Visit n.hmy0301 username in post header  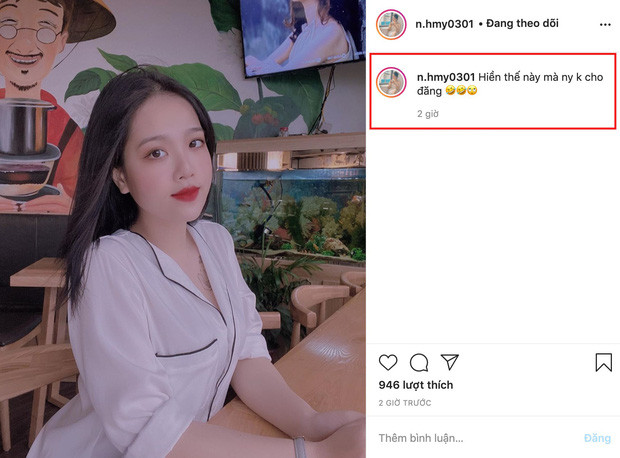(444, 24)
